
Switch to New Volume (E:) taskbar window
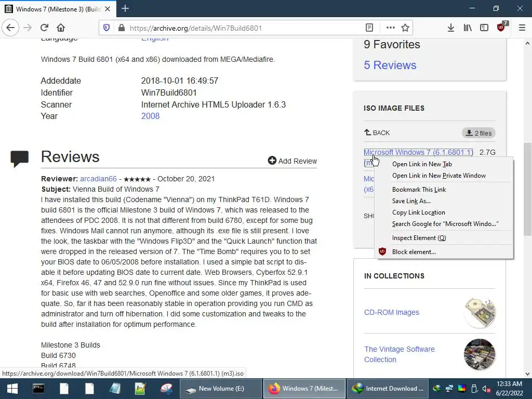coord(220,389)
